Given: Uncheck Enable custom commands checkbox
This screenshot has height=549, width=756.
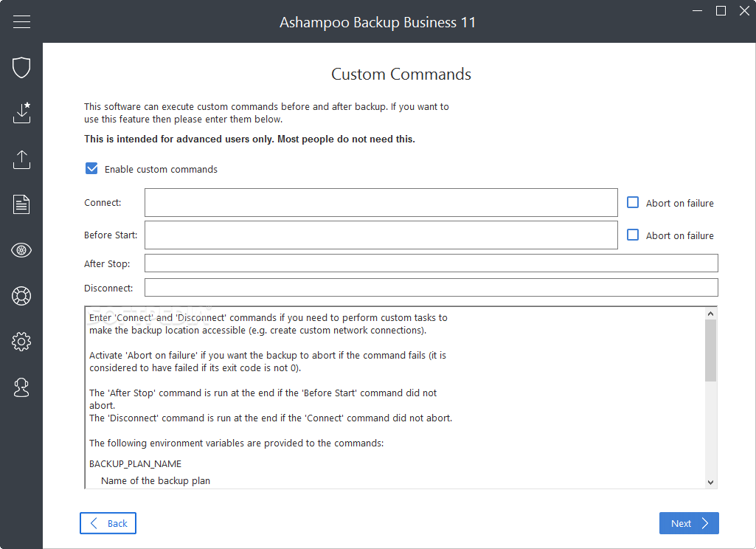Looking at the screenshot, I should pos(91,168).
